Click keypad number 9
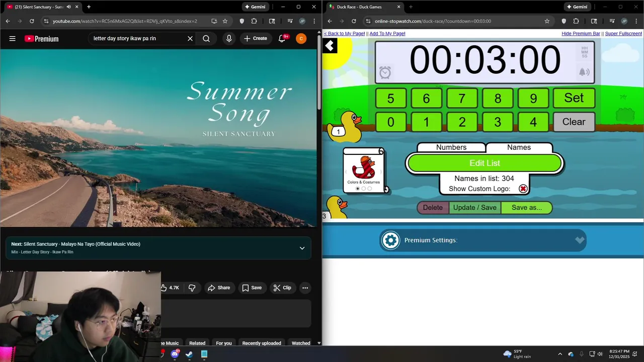The image size is (644, 362). [x=533, y=98]
